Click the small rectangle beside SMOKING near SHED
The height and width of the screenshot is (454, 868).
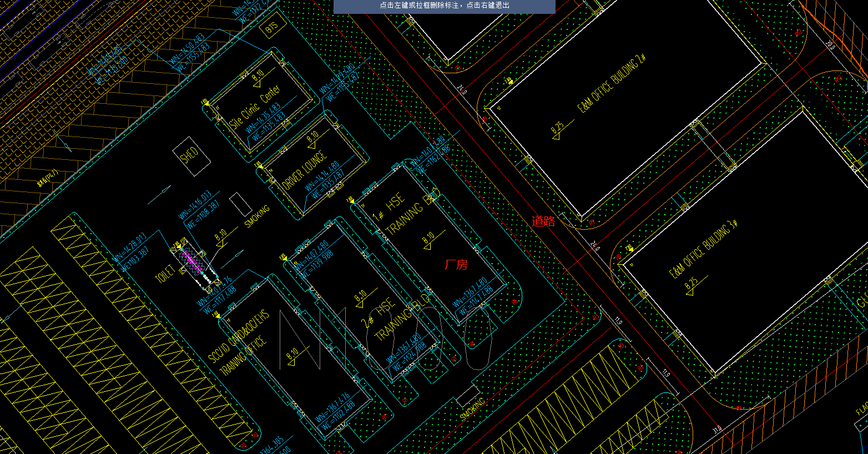coord(241,204)
